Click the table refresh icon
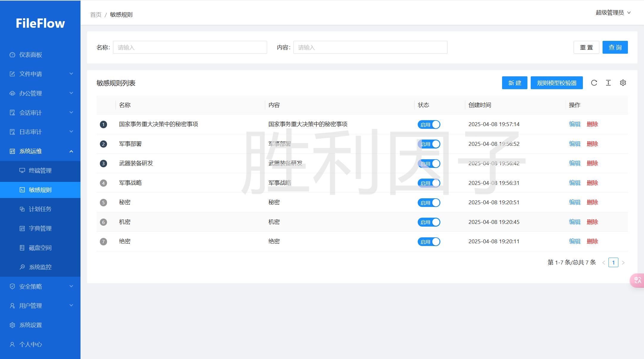Image resolution: width=644 pixels, height=359 pixels. pos(594,83)
